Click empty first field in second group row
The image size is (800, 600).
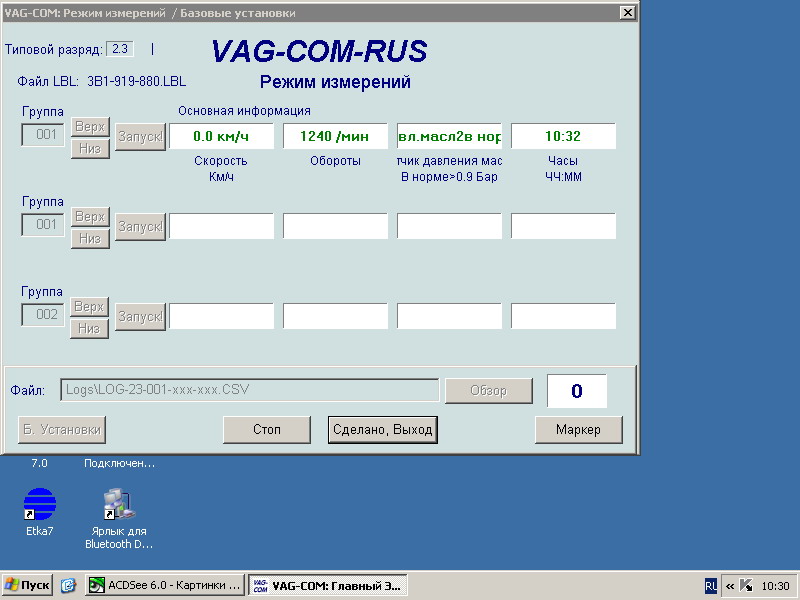click(x=221, y=226)
